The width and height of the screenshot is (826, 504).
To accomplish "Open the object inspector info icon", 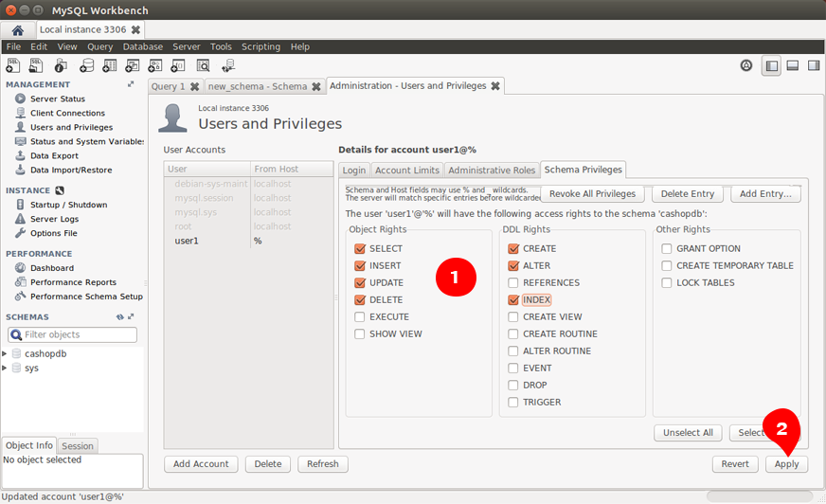I will pos(61,65).
